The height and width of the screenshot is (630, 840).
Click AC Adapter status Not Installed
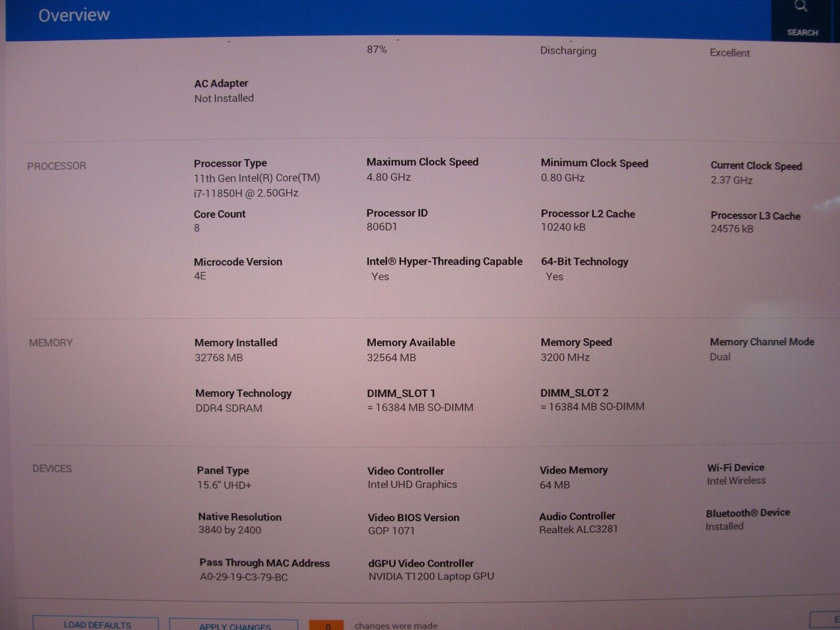tap(224, 98)
